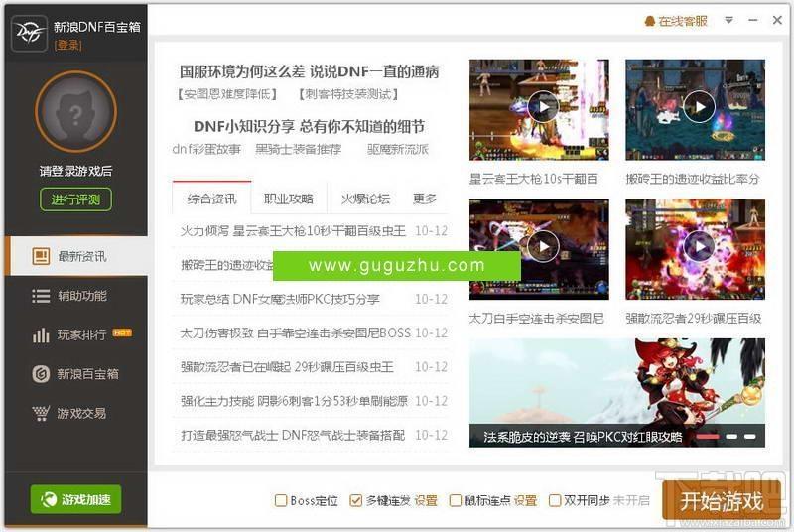Click the 辅助功能 list icon
This screenshot has height=532, width=794.
(x=41, y=296)
